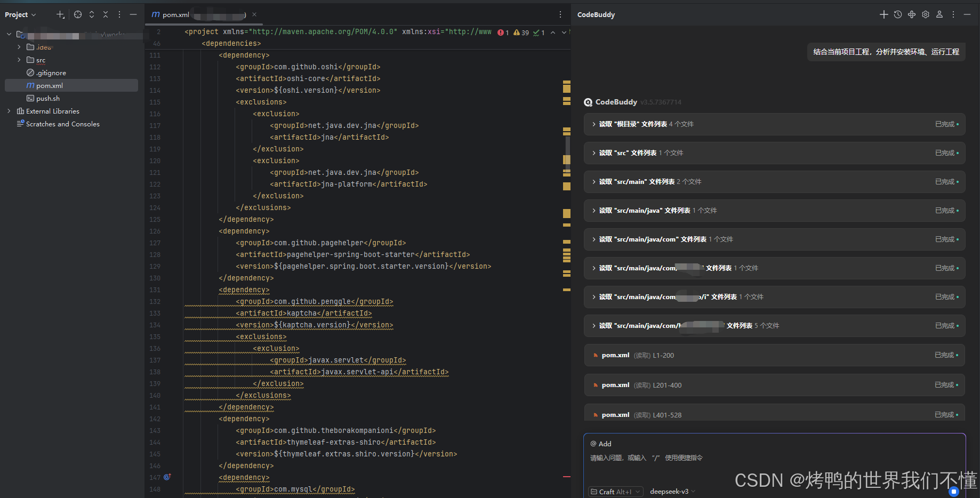The width and height of the screenshot is (980, 498).
Task: Open CodeBuddy panel more options
Action: tap(953, 14)
